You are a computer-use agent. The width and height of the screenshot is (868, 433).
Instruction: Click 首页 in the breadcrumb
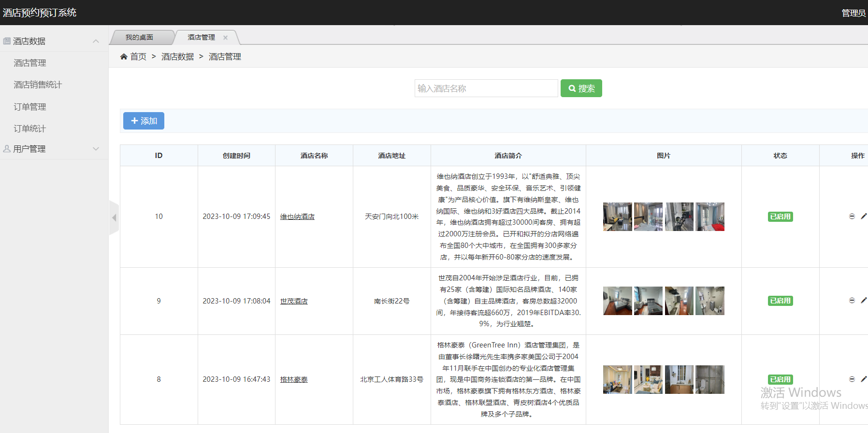[138, 57]
